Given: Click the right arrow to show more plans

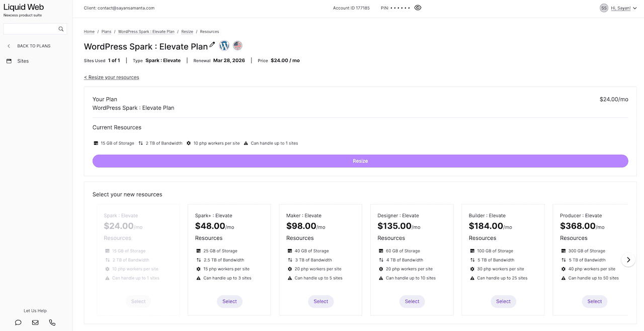Looking at the screenshot, I should (628, 259).
